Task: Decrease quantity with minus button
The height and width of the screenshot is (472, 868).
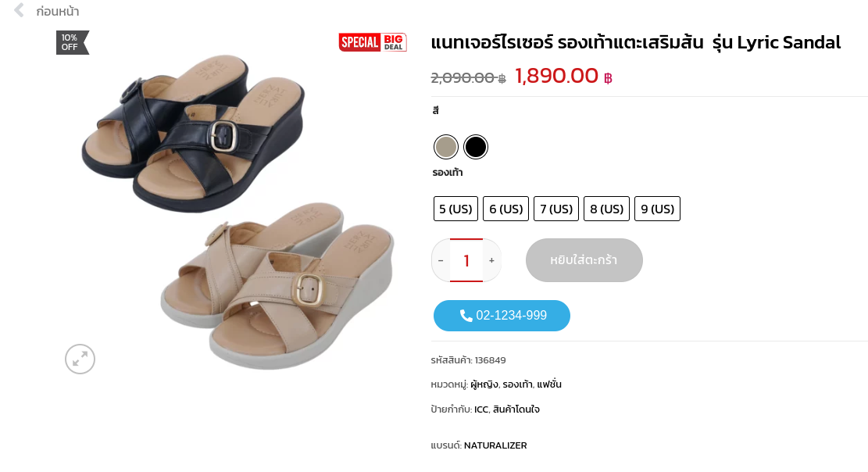Action: [x=441, y=260]
